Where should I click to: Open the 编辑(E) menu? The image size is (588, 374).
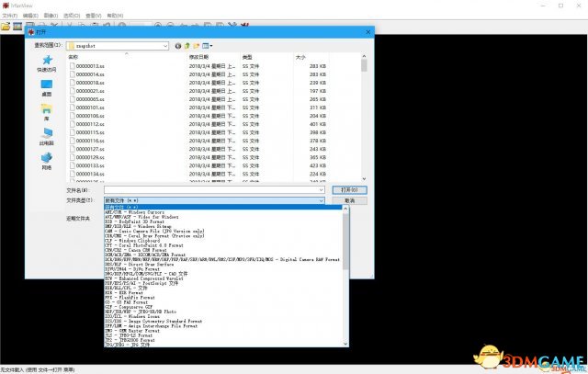(x=30, y=16)
